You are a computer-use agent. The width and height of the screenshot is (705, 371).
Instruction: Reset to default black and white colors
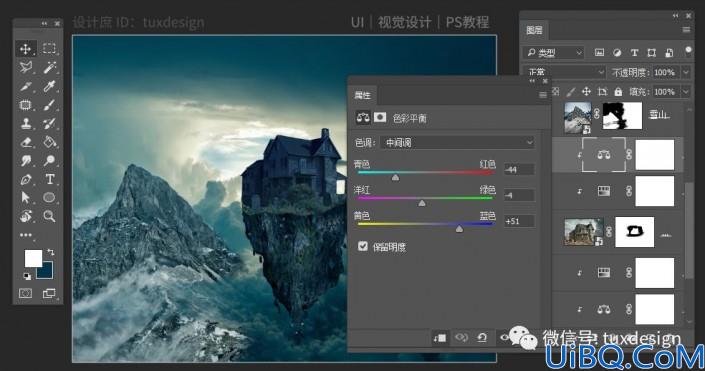(27, 277)
